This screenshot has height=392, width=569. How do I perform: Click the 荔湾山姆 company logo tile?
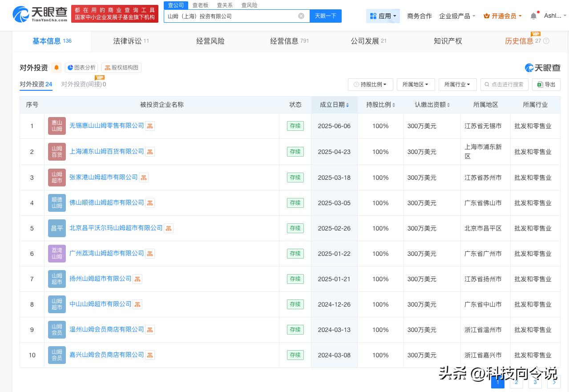click(x=57, y=254)
